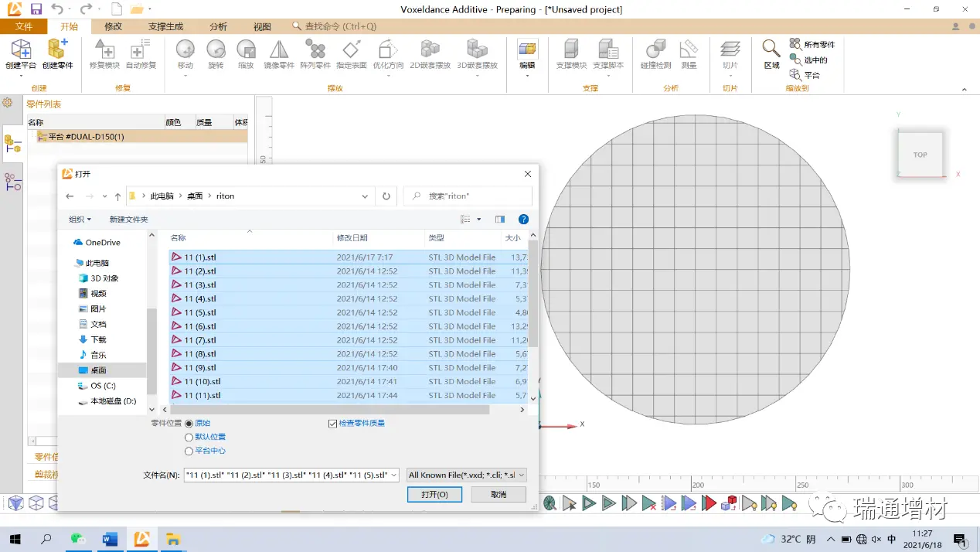
Task: Toggle the 检查零件质量 checkbox
Action: tap(333, 424)
